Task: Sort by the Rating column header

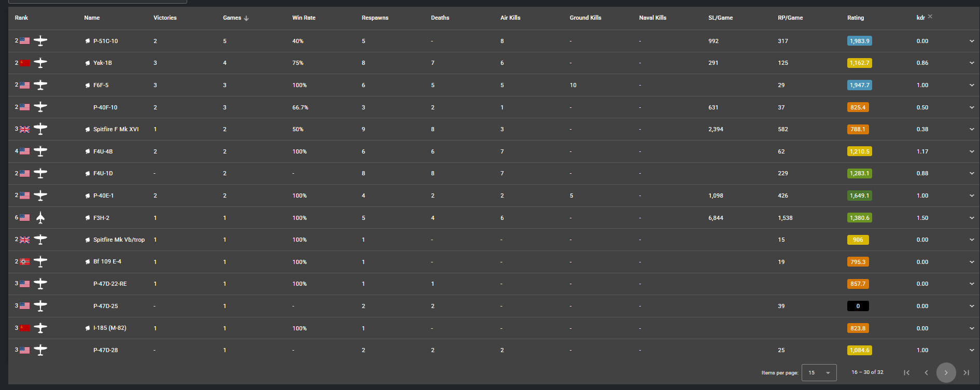Action: (856, 18)
